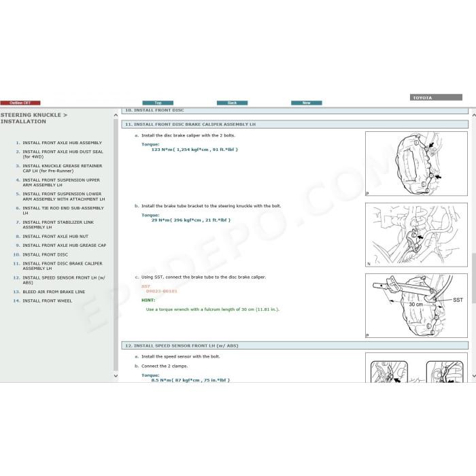This screenshot has width=476, height=476.
Task: Click the TOYOTA logo banner
Action: click(436, 97)
